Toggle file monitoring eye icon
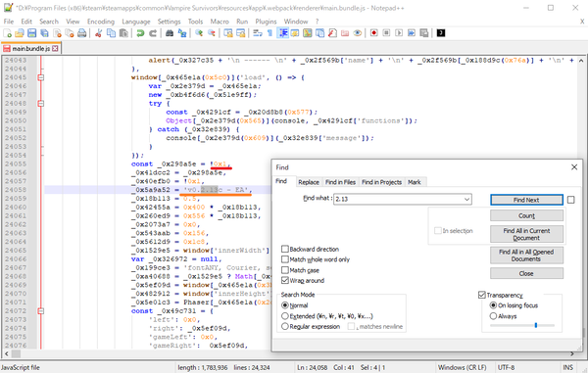Image resolution: width=588 pixels, height=373 pixels. click(x=358, y=33)
